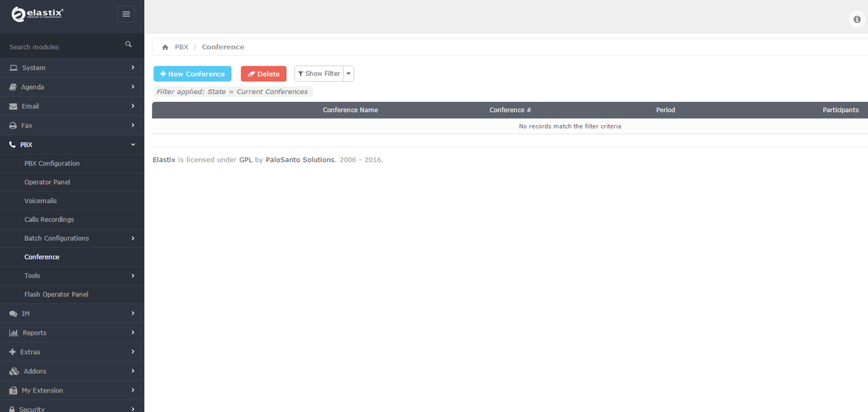Open the Show Filter dropdown arrow
This screenshot has height=412, width=868.
(349, 74)
